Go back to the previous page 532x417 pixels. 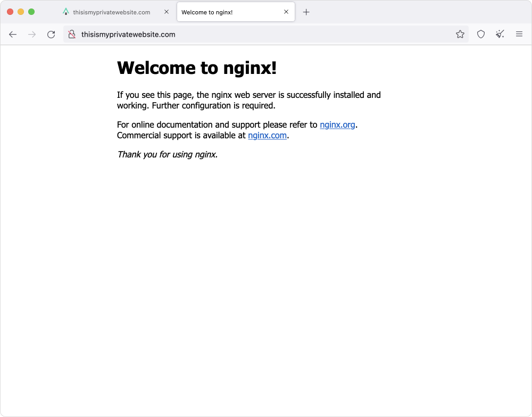click(13, 34)
